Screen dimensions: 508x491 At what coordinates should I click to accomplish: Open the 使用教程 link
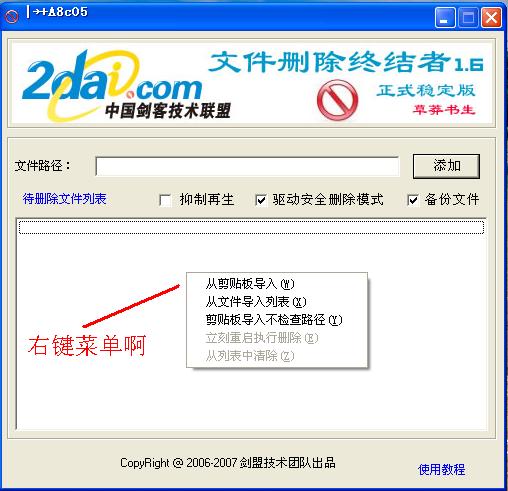[442, 470]
